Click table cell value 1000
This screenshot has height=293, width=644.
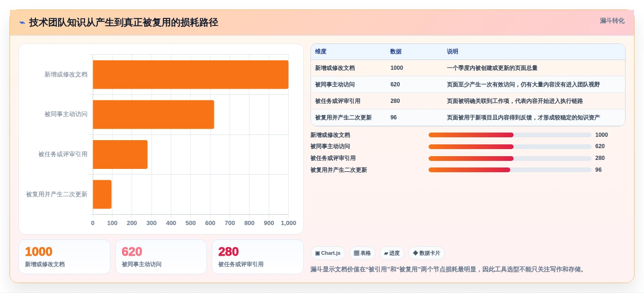[397, 68]
